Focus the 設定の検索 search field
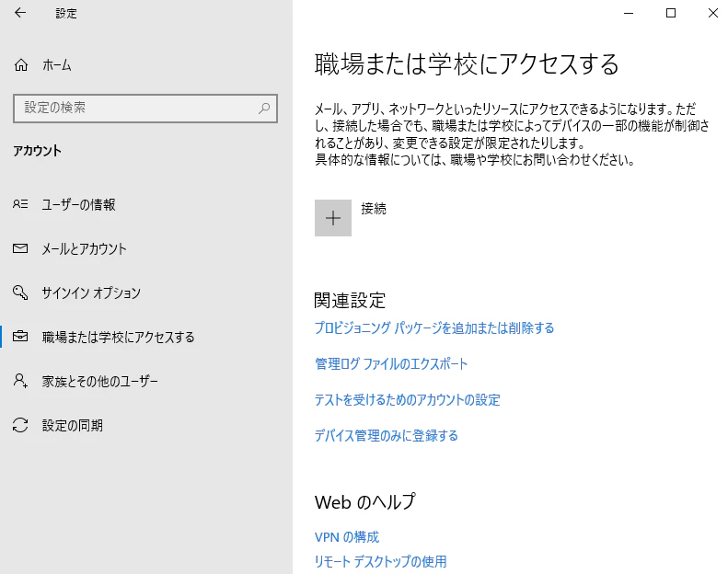The height and width of the screenshot is (574, 728). click(145, 109)
